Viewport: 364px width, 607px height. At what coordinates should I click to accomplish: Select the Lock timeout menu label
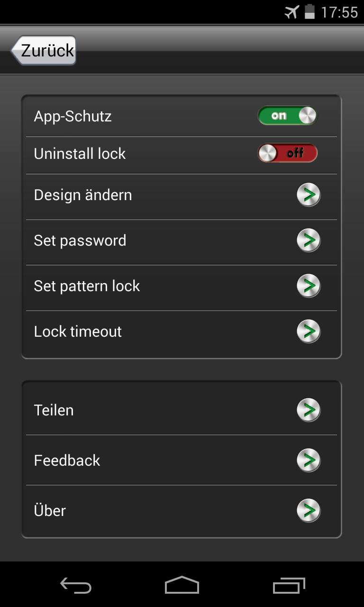78,331
